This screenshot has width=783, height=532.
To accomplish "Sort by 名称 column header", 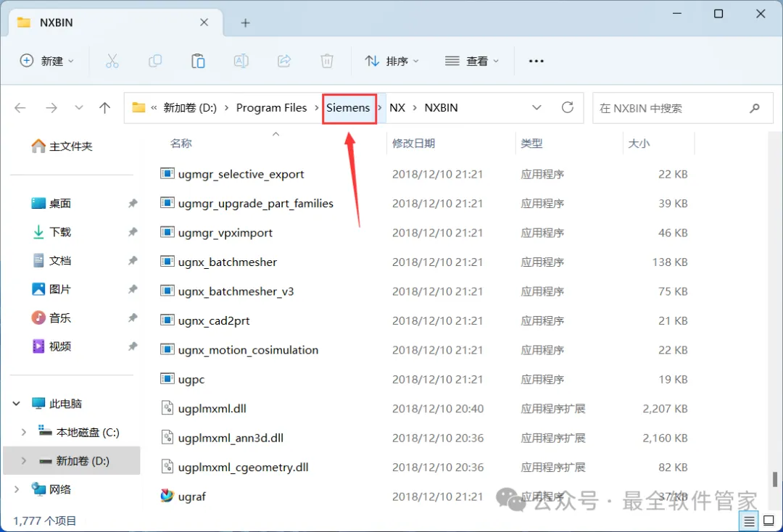I will [x=181, y=144].
